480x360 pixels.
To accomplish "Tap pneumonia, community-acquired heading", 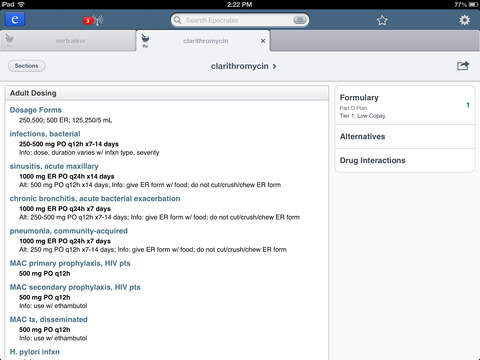I will [x=69, y=231].
